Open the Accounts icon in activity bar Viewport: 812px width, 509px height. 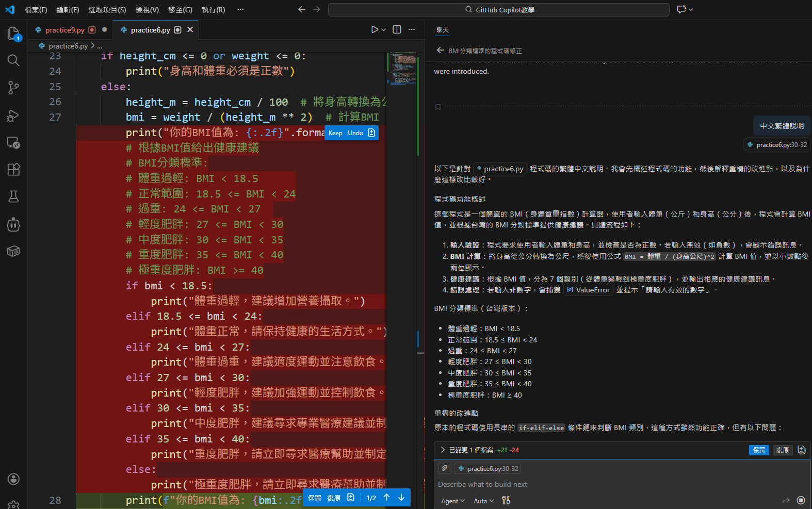13,479
